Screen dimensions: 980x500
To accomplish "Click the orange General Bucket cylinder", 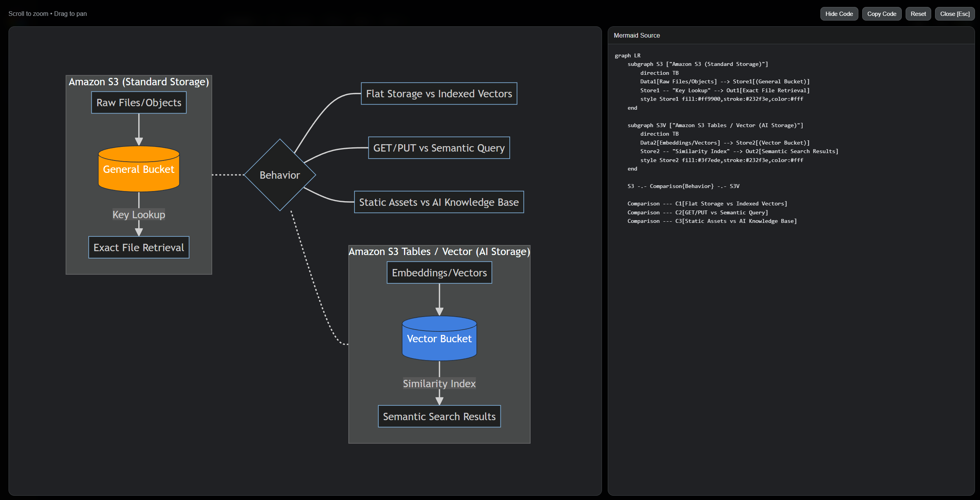I will (x=139, y=169).
